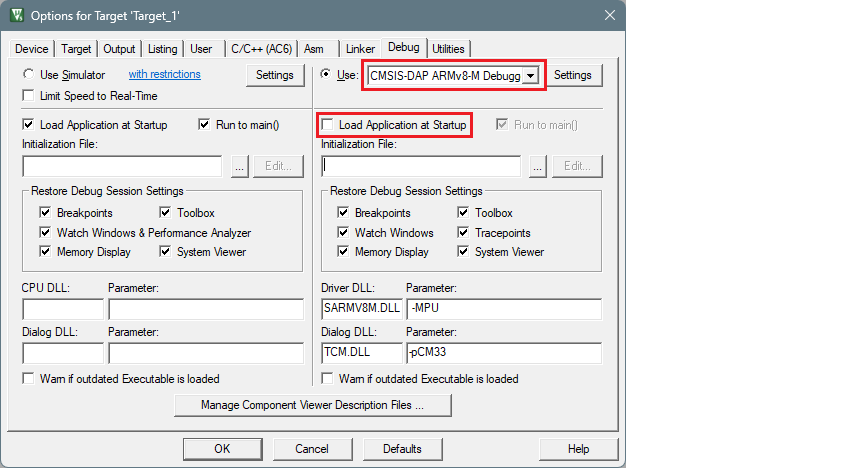Click the Cancel button
Image resolution: width=852 pixels, height=468 pixels.
312,449
